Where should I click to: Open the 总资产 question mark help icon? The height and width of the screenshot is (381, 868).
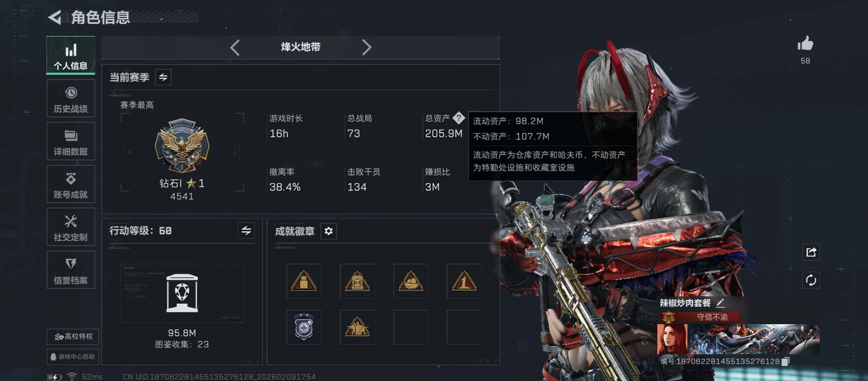pyautogui.click(x=459, y=118)
